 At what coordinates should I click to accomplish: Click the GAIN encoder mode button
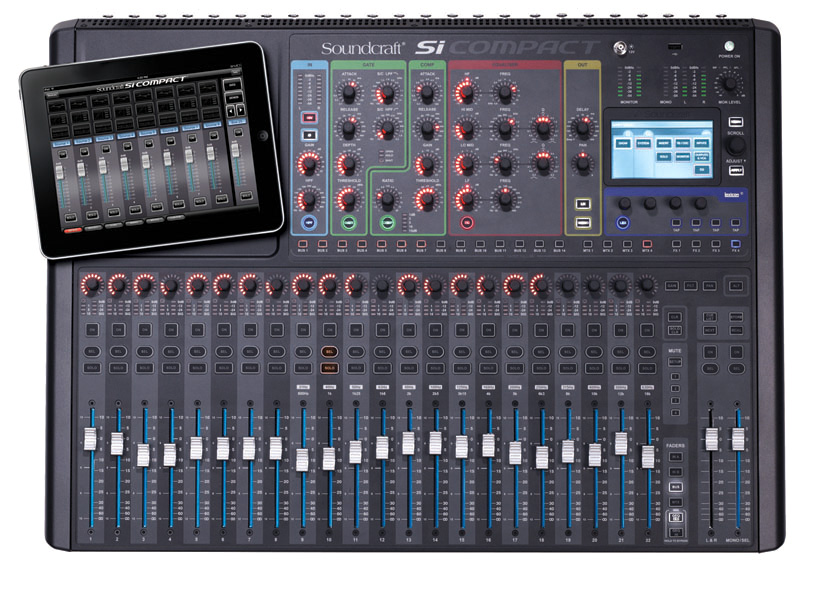click(x=671, y=286)
